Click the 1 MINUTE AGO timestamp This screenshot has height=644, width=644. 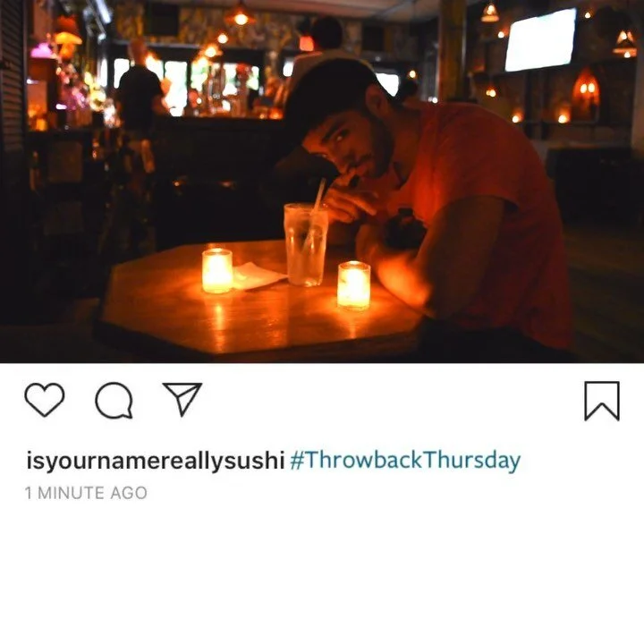click(x=86, y=493)
